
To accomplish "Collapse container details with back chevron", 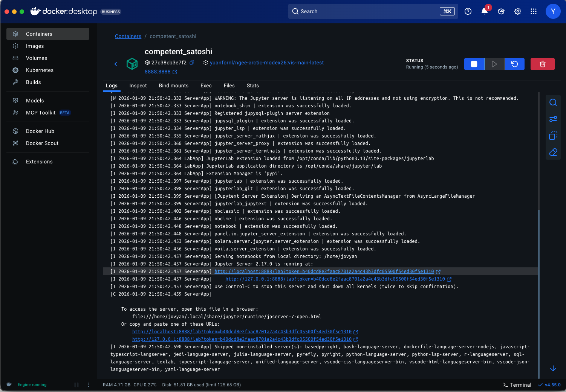I will tap(116, 64).
